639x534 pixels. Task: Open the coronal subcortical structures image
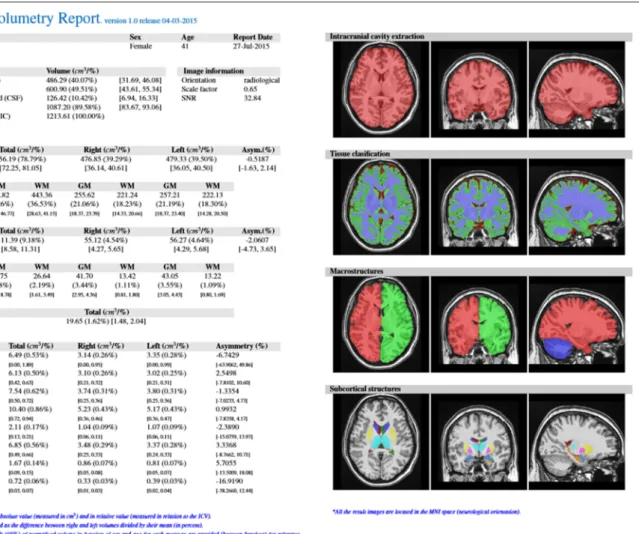[478, 442]
